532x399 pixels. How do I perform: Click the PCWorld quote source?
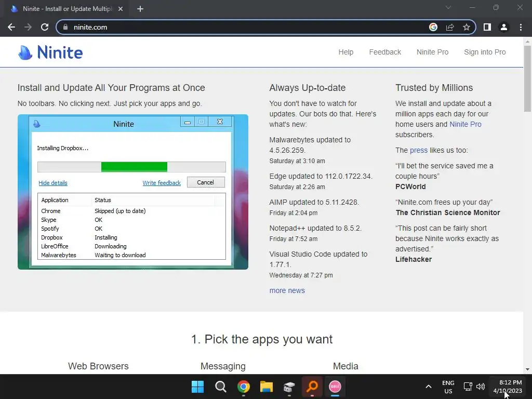point(410,187)
